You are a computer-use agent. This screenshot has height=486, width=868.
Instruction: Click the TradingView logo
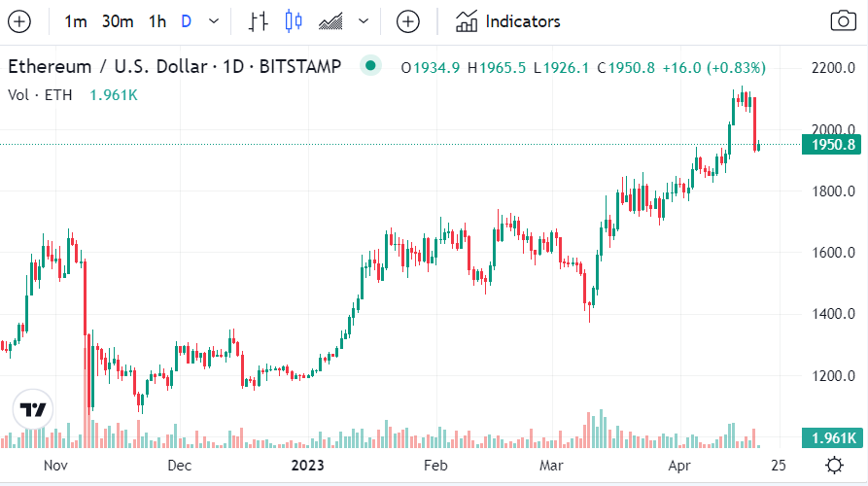click(32, 411)
